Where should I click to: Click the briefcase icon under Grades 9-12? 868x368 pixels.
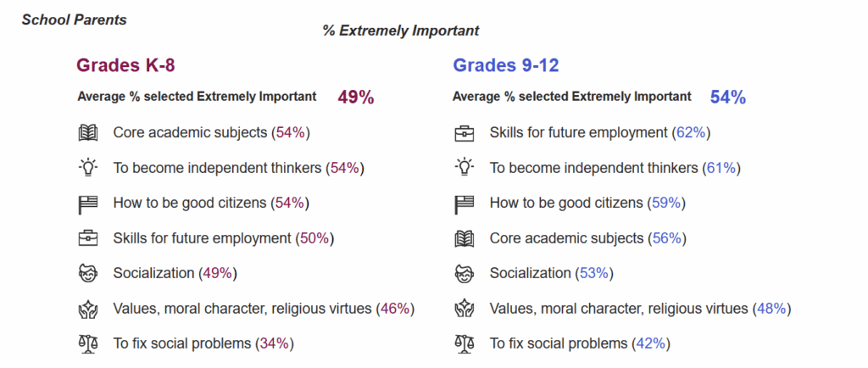[x=464, y=133]
